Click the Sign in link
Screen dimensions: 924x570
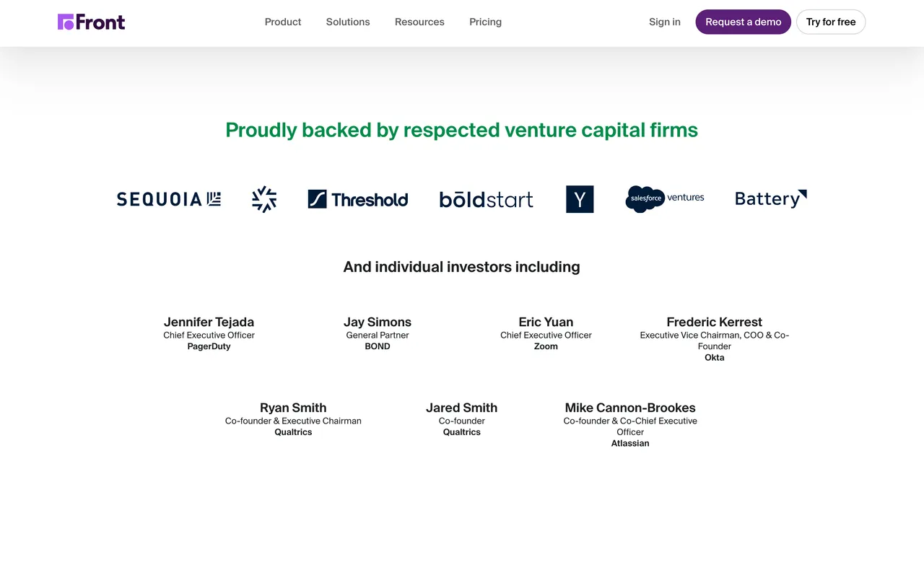[665, 22]
